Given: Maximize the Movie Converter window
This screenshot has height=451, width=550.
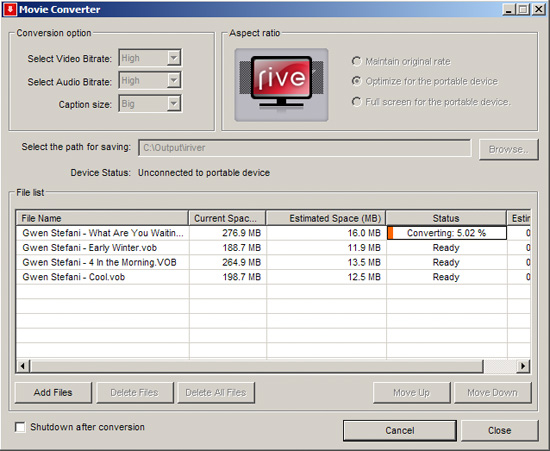Looking at the screenshot, I should point(523,9).
